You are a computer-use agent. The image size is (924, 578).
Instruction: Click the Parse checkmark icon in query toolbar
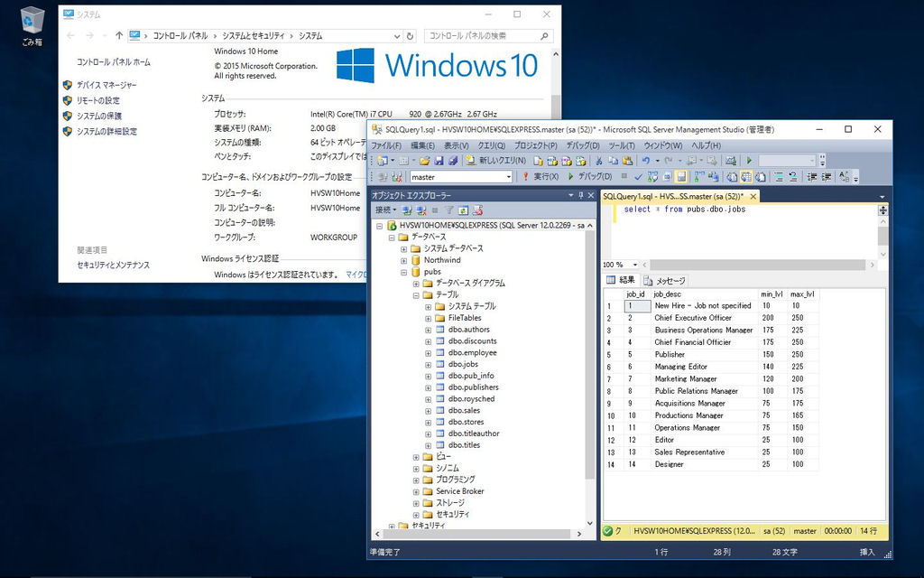[638, 176]
